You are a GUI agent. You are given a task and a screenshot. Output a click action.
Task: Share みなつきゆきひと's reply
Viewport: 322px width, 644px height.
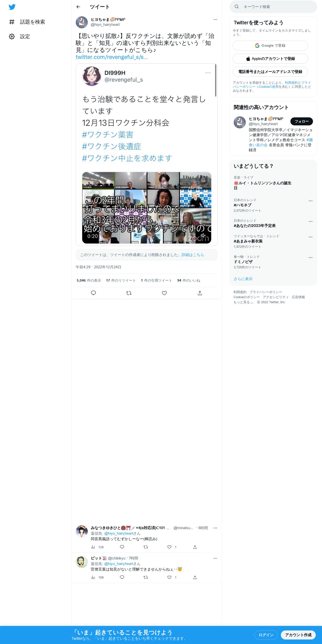click(x=195, y=547)
